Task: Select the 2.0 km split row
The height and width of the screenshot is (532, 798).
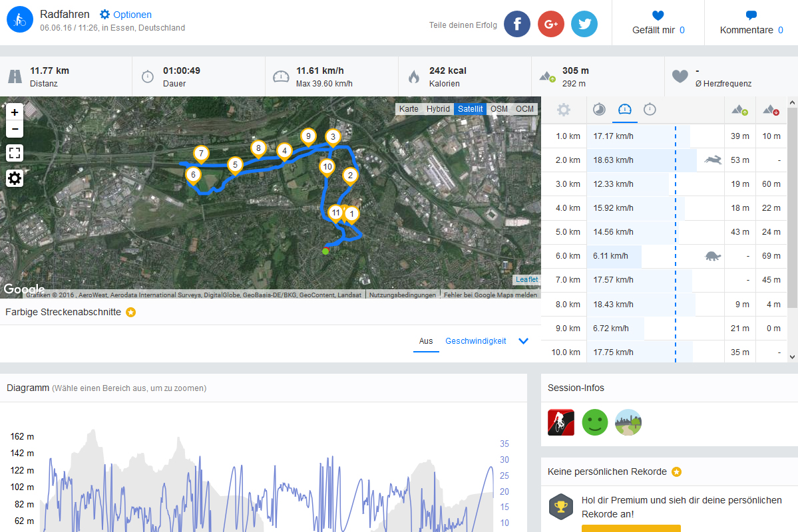Action: pyautogui.click(x=664, y=160)
